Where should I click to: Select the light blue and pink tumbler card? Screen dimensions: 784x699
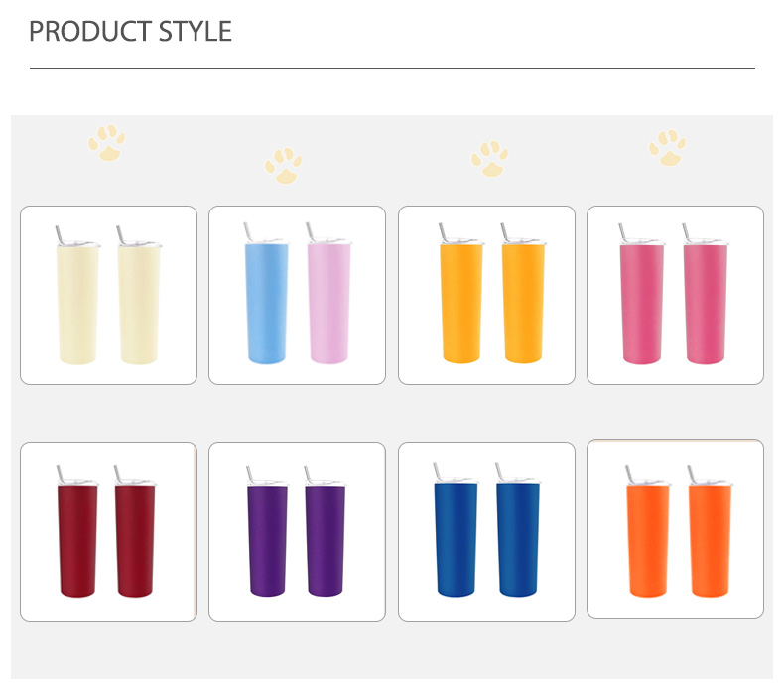click(297, 295)
